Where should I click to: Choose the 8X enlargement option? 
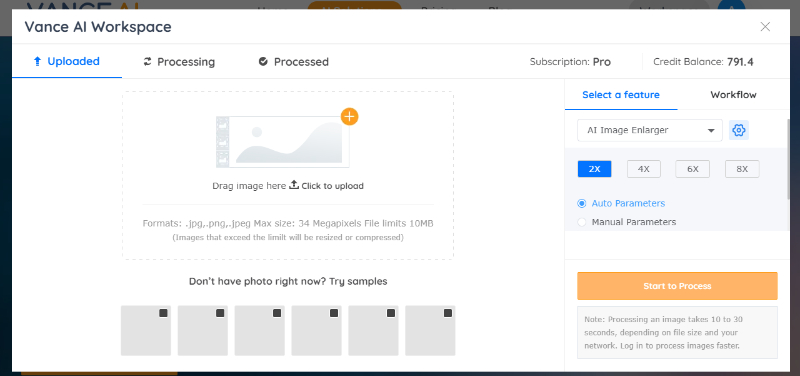click(x=742, y=169)
